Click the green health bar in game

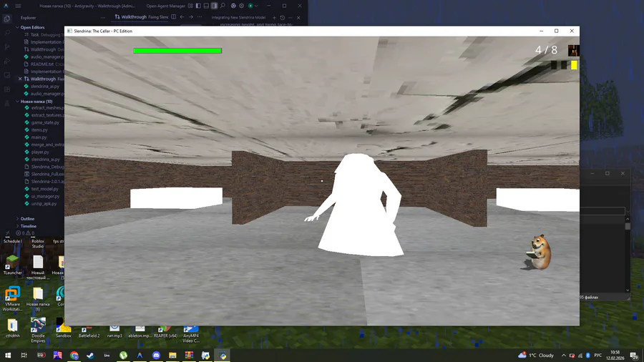(x=177, y=51)
